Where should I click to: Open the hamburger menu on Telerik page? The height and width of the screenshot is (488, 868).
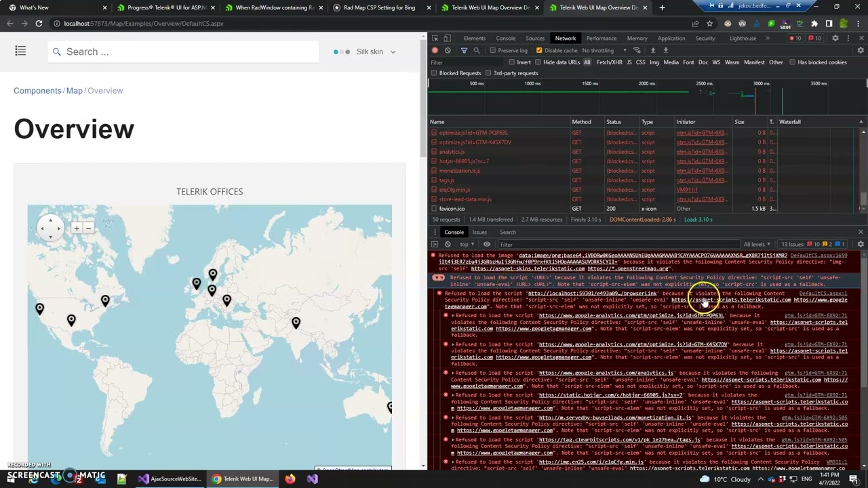[x=20, y=52]
